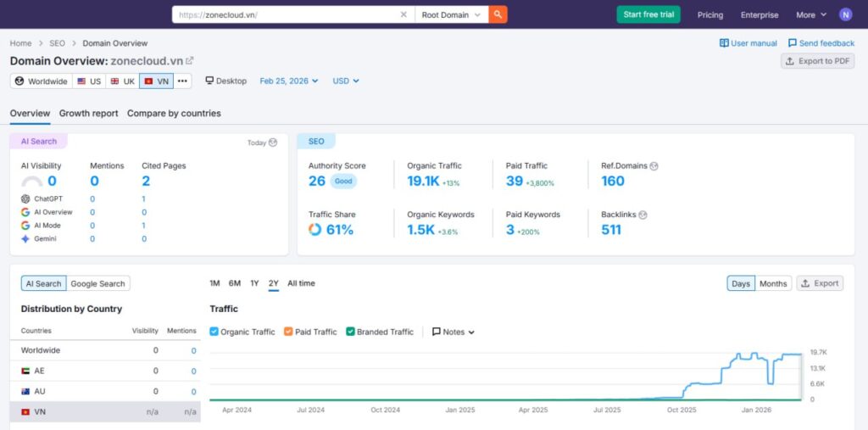Switch the chart view to Months
Screen dimensions: 868x430
click(x=773, y=283)
